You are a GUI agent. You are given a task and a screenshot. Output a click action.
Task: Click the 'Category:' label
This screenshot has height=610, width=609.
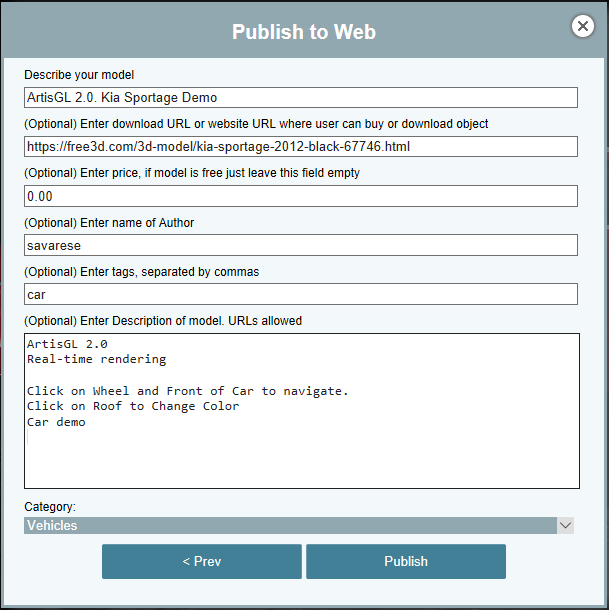pos(50,507)
